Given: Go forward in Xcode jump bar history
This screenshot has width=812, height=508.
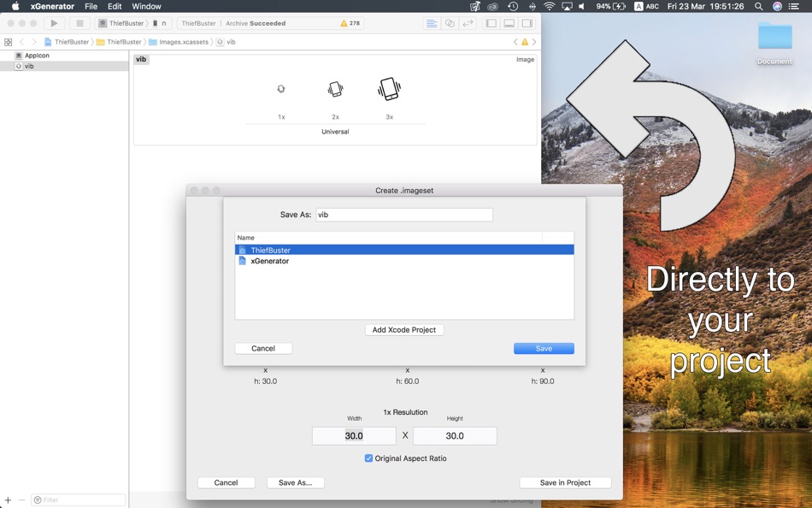Looking at the screenshot, I should click(34, 42).
